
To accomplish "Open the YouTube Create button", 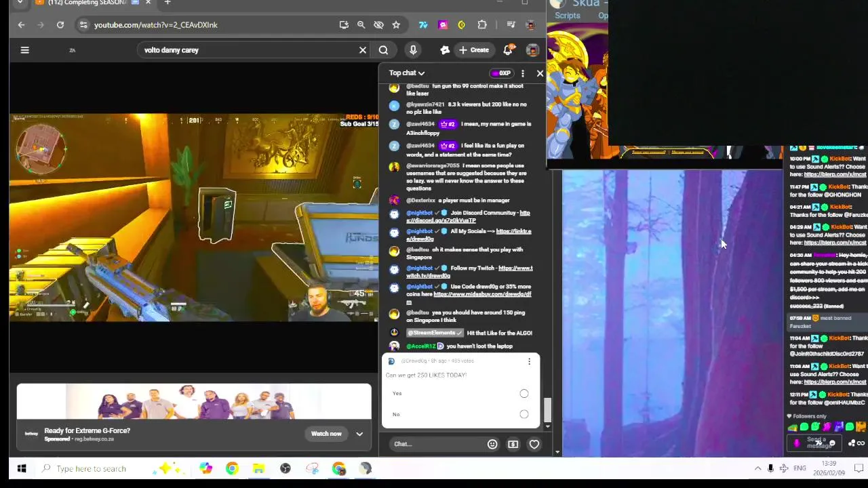I will [x=474, y=50].
